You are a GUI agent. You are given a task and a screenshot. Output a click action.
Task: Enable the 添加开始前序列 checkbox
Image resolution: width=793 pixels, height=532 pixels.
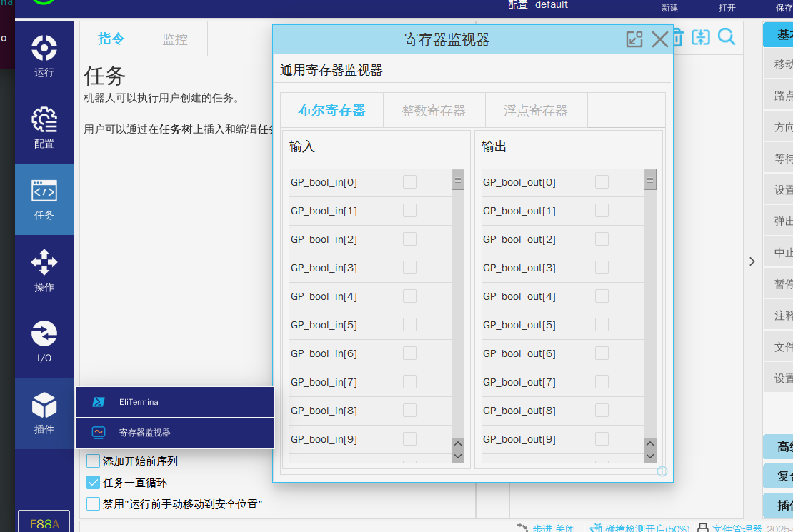click(x=93, y=461)
